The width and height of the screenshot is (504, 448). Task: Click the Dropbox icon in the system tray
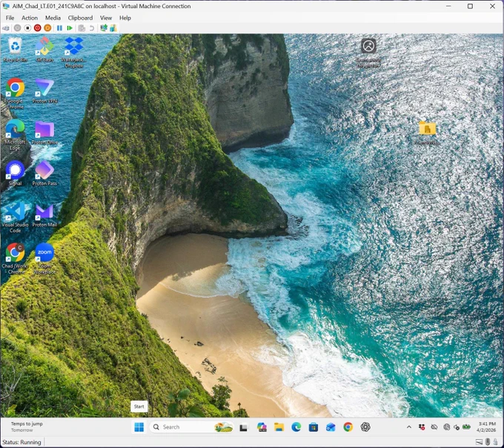coord(422,427)
